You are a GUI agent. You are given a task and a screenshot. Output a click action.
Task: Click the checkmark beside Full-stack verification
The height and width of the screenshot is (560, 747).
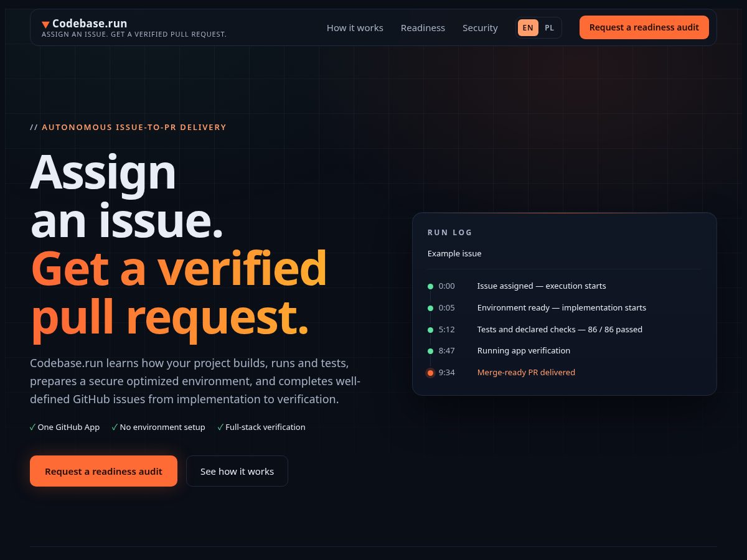220,427
